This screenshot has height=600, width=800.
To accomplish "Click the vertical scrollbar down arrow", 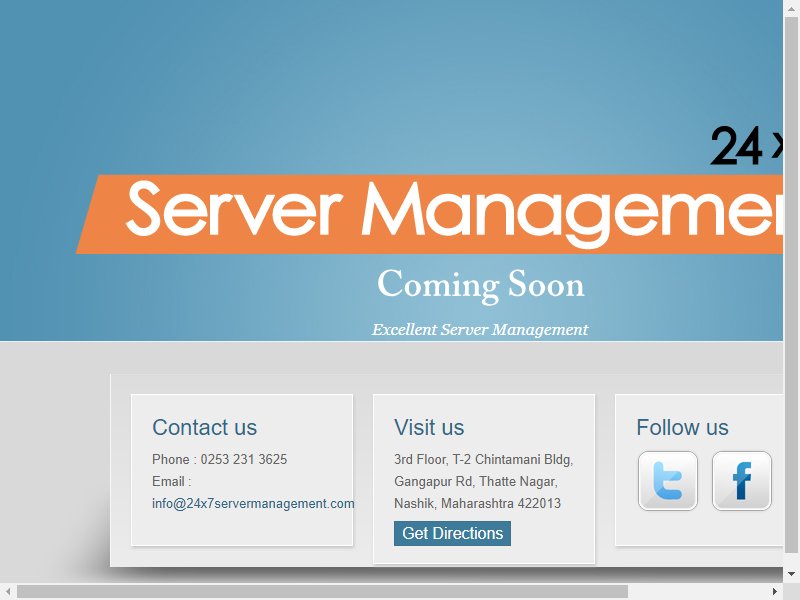I will point(792,574).
